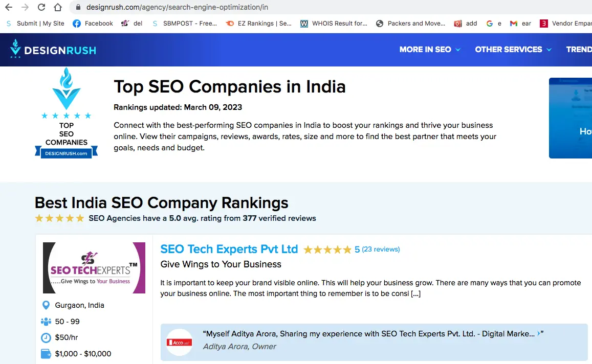Screen dimensions: 592x364
Task: Click the Top SEO Companies badge
Action: [66, 112]
